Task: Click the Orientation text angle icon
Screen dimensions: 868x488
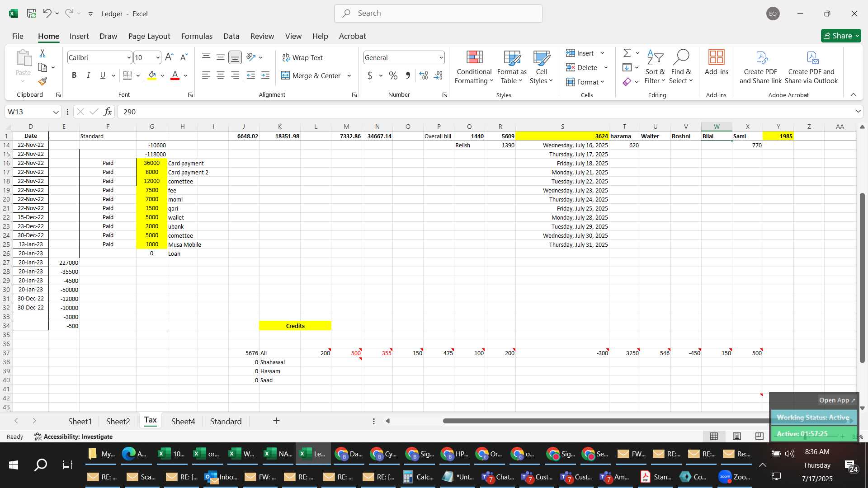Action: pos(251,57)
